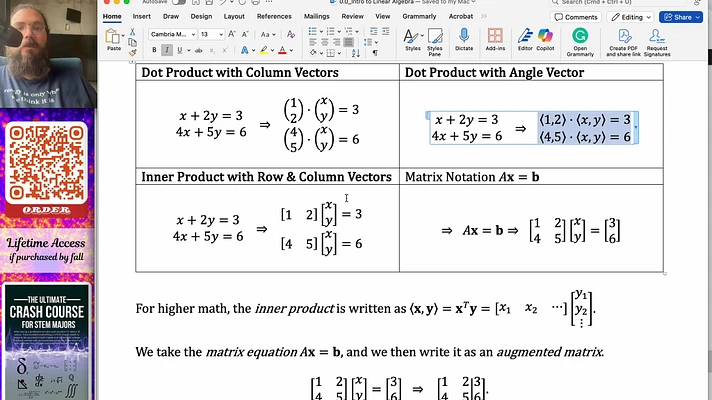Activate the Format Painter brush
712x400 pixels.
(132, 53)
